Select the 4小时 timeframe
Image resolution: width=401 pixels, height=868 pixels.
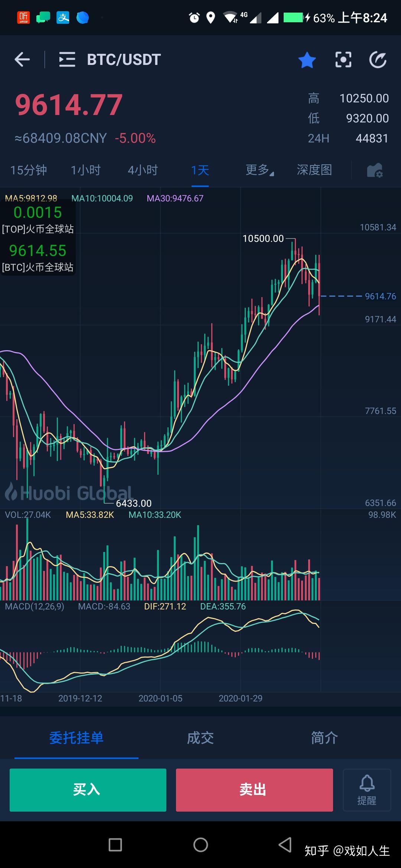143,170
